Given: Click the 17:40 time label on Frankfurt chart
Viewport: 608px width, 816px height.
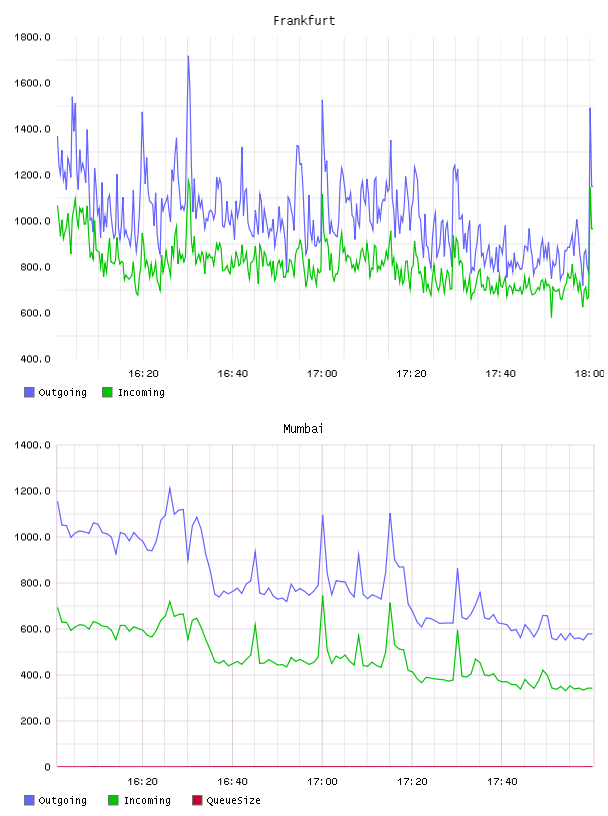Looking at the screenshot, I should tap(500, 374).
